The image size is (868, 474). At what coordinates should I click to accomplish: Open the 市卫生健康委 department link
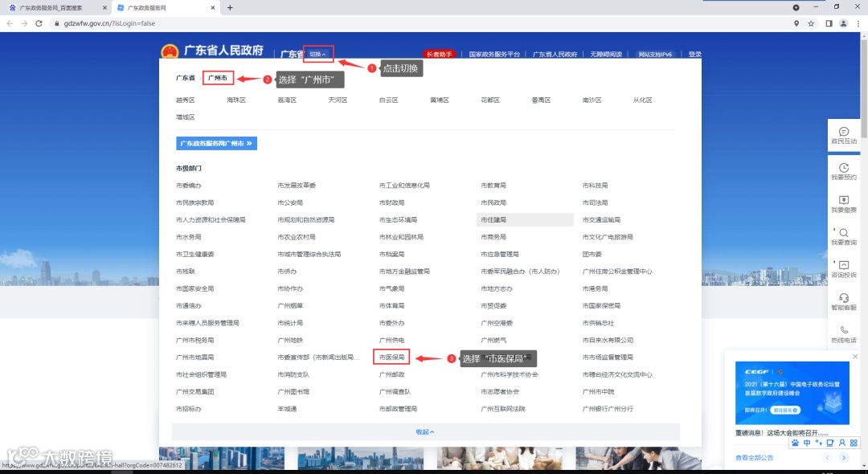point(194,255)
